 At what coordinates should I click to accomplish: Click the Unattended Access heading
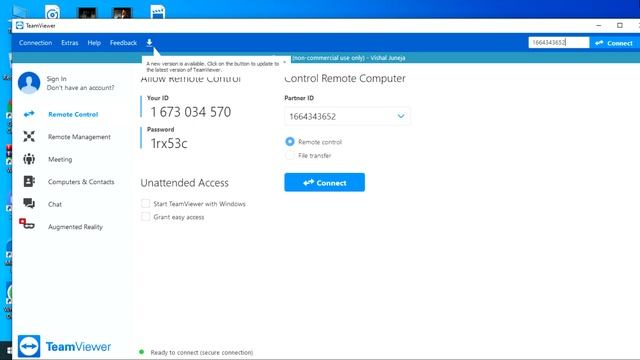coord(184,183)
